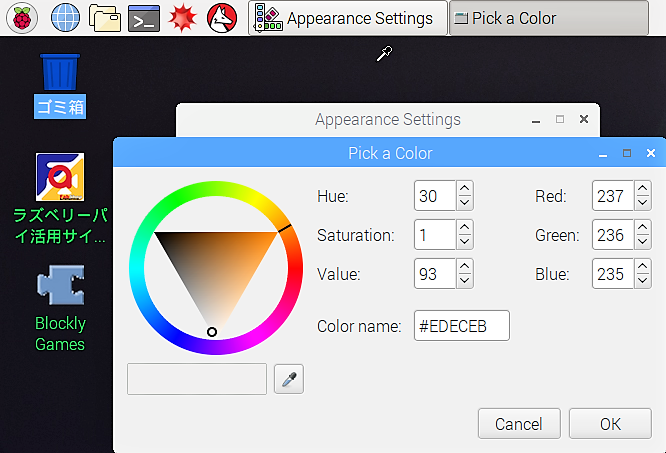666x453 pixels.
Task: Open the red Mathematica spikey icon
Action: point(183,18)
